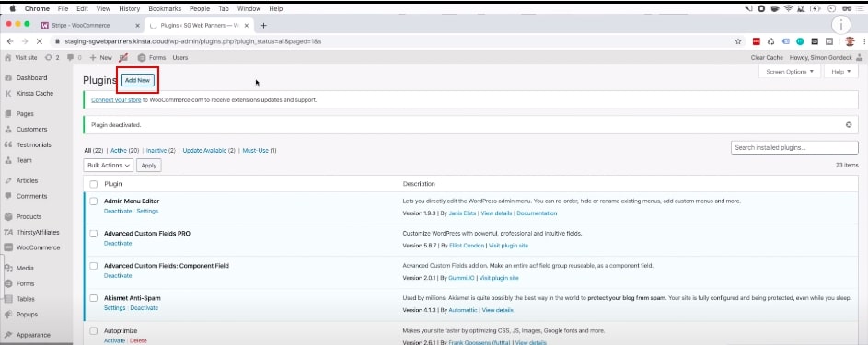868x345 pixels.
Task: Expand the Screen Options panel
Action: click(790, 72)
